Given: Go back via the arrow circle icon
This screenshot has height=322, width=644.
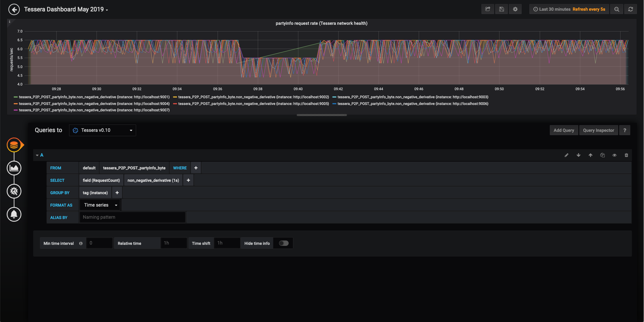Looking at the screenshot, I should point(14,9).
